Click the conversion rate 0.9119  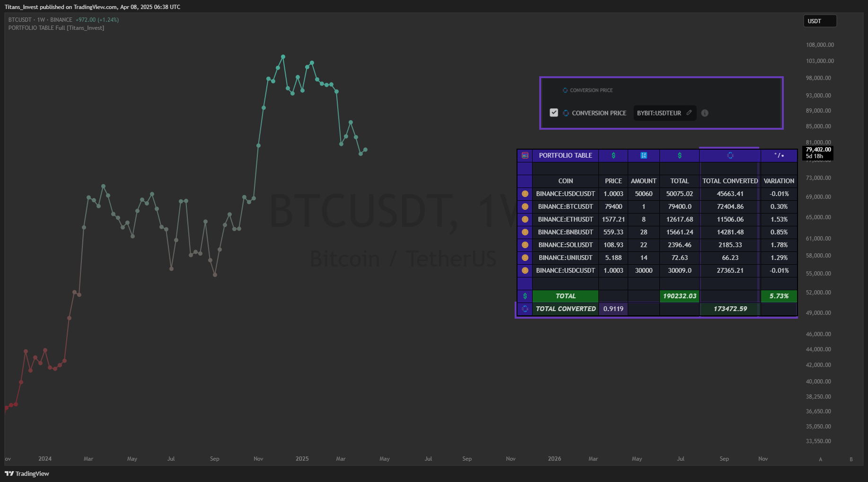pos(614,309)
